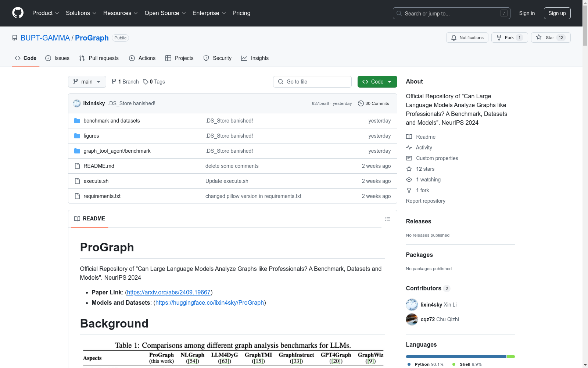Open the Pull requests tab
The image size is (588, 368).
99,58
